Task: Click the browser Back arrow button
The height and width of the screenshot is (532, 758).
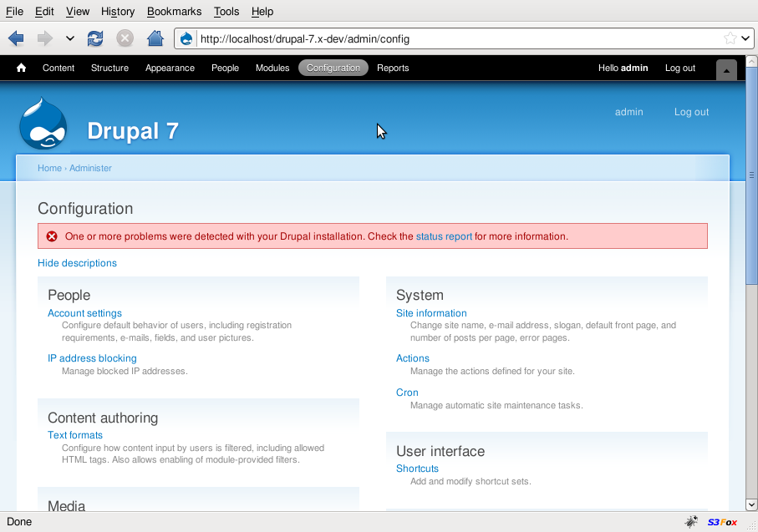Action: coord(17,38)
